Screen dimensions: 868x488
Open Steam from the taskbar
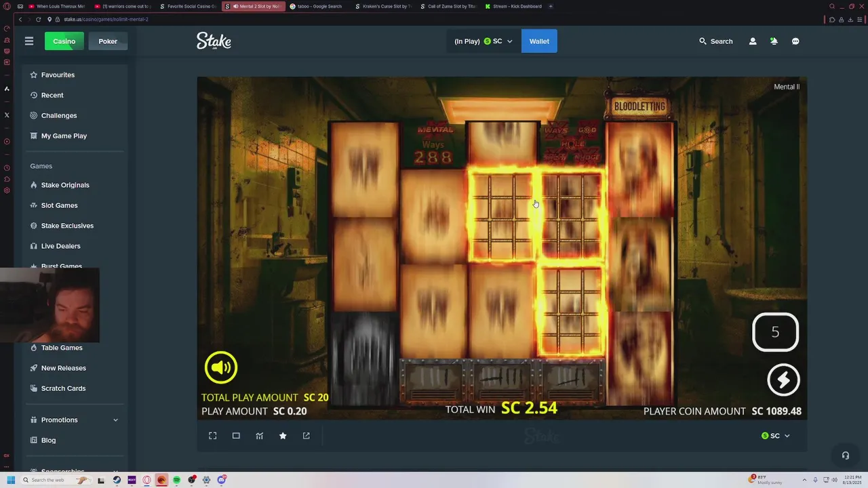click(117, 480)
